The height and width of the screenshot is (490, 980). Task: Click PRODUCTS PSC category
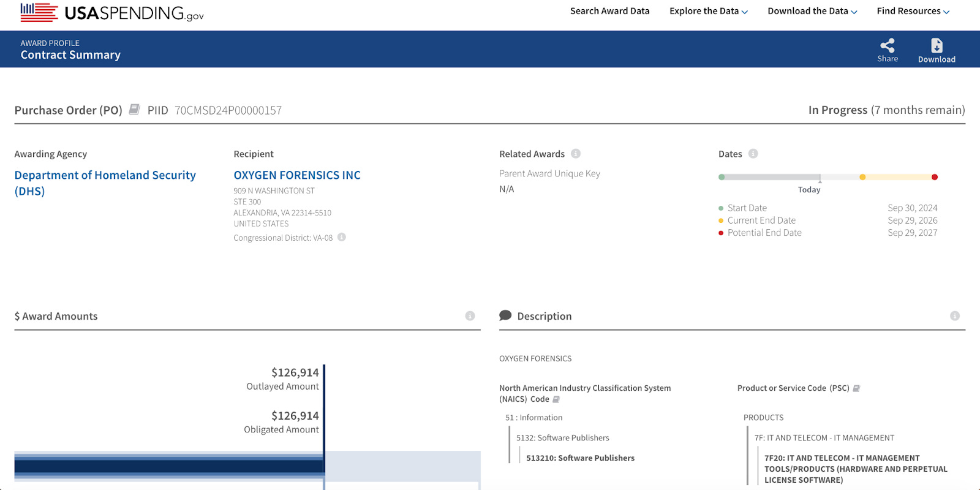tap(763, 418)
